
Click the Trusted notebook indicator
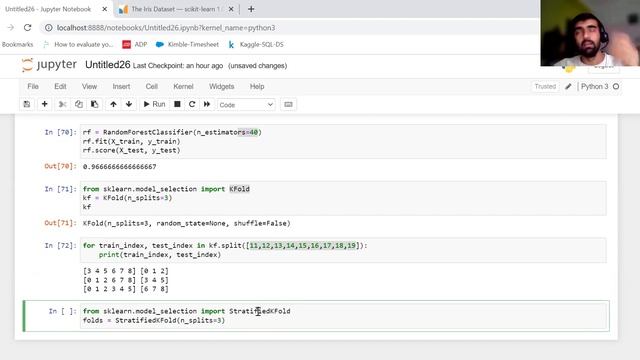545,87
